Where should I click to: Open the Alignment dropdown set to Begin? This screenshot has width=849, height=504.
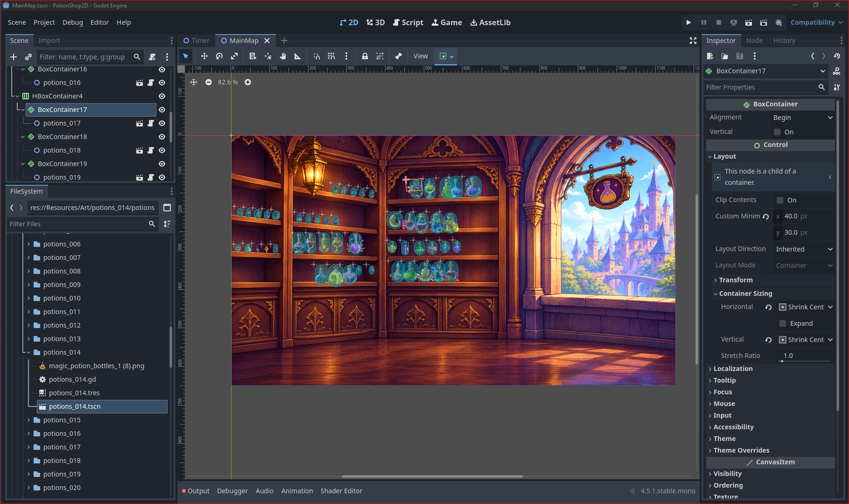(803, 118)
